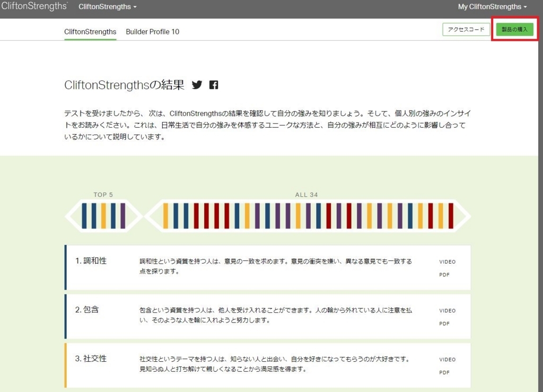This screenshot has width=543, height=392.
Task: Open PDF link for 包含
Action: coord(444,324)
